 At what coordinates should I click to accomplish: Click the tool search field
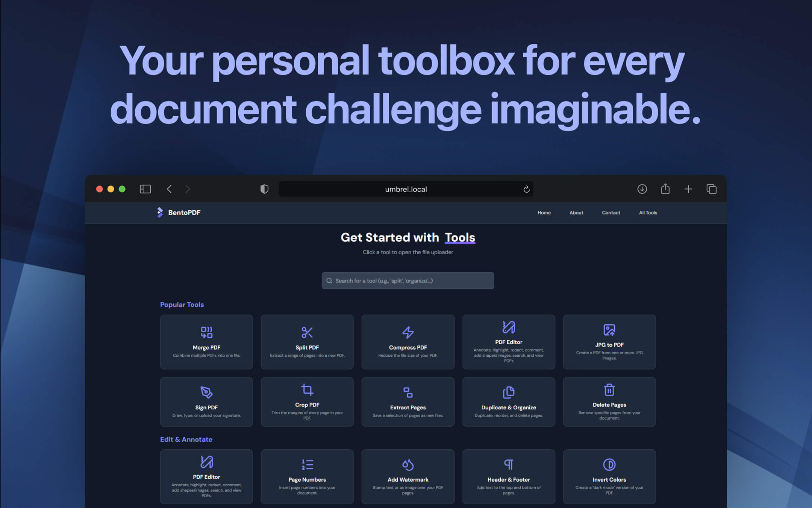(x=408, y=280)
